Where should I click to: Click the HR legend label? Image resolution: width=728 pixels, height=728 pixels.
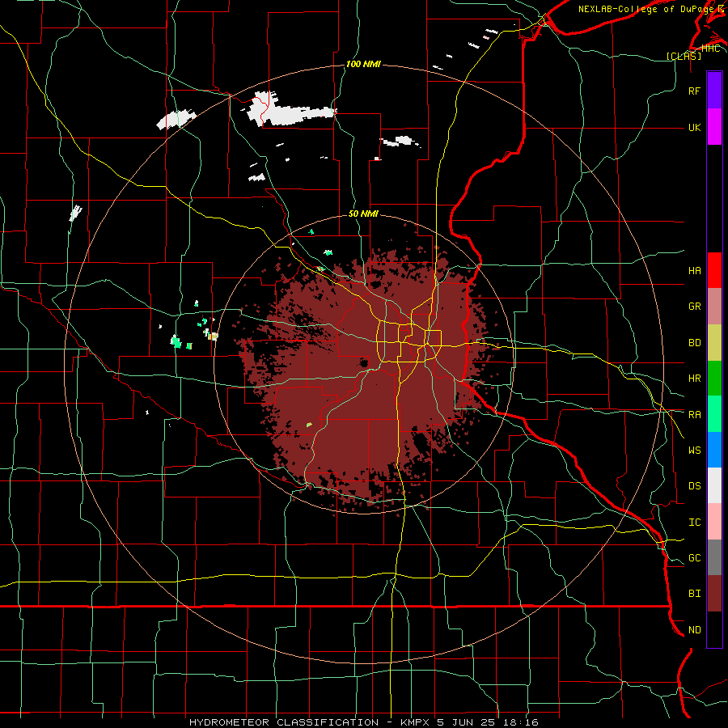(x=694, y=379)
